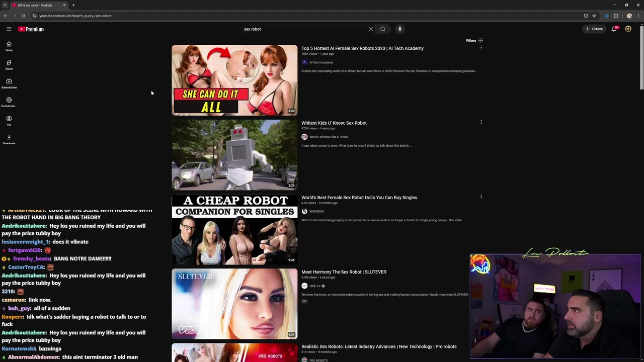The height and width of the screenshot is (362, 644).
Task: Reload the page
Action: tap(24, 16)
